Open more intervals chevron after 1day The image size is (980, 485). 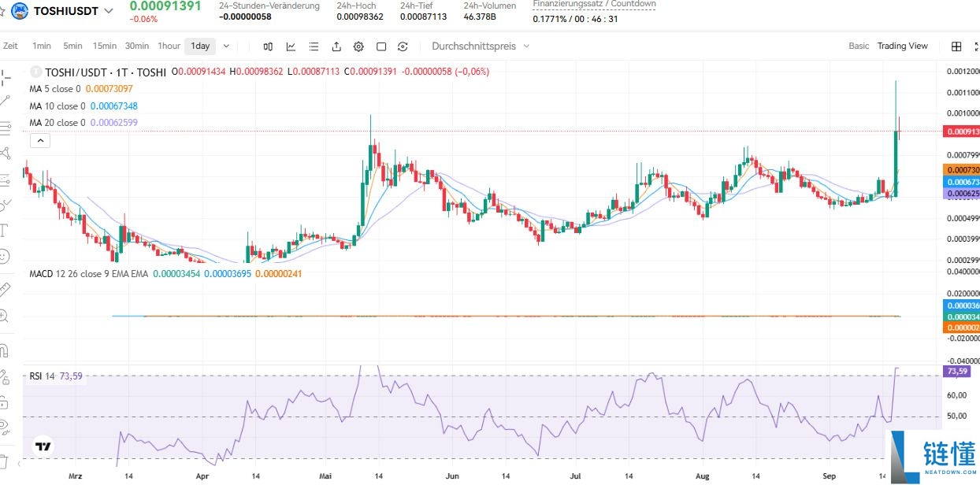(227, 46)
